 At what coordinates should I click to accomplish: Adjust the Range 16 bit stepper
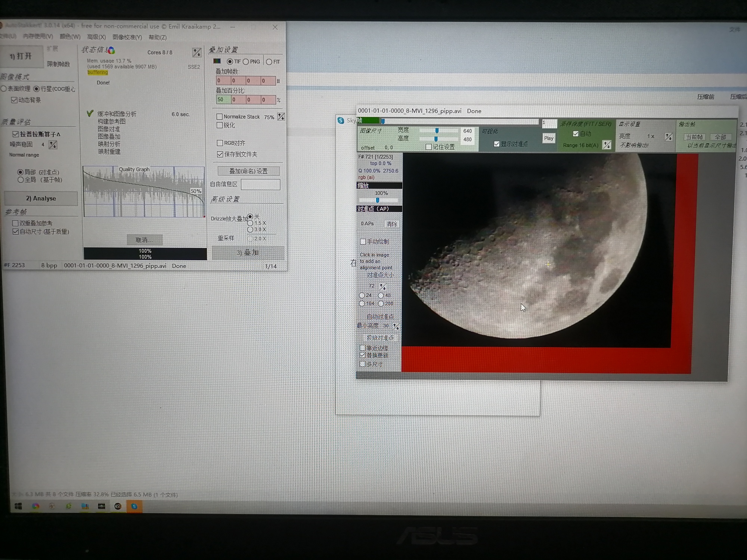(x=607, y=145)
